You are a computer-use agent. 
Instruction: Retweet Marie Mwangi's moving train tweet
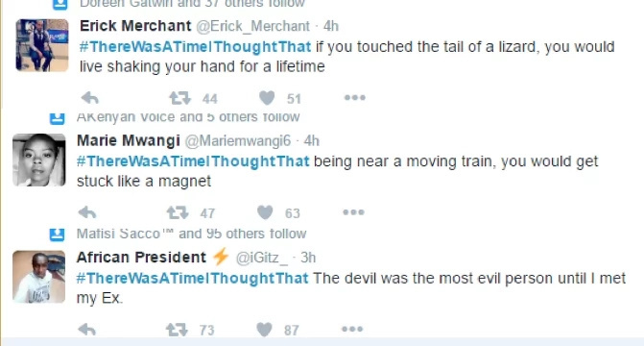coord(178,212)
